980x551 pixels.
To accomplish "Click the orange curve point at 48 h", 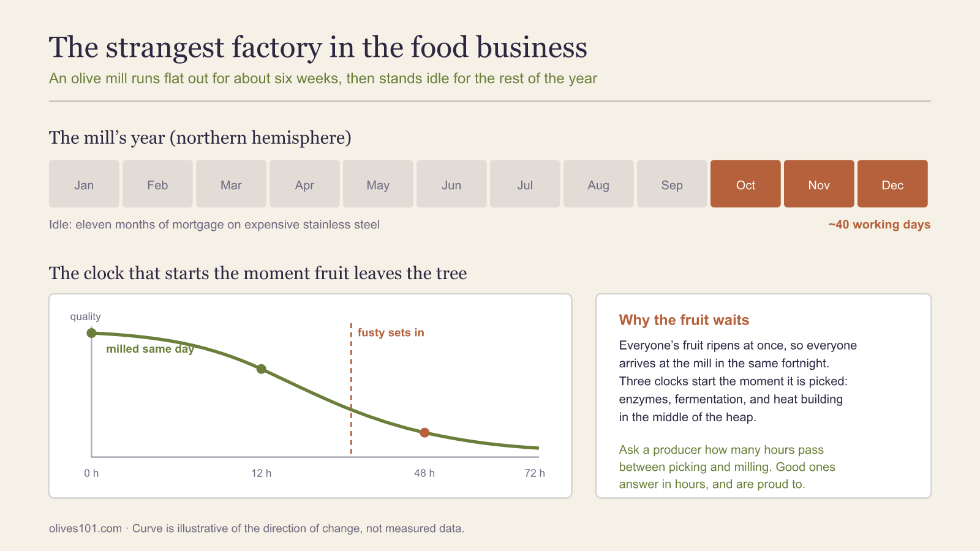I will pyautogui.click(x=424, y=433).
